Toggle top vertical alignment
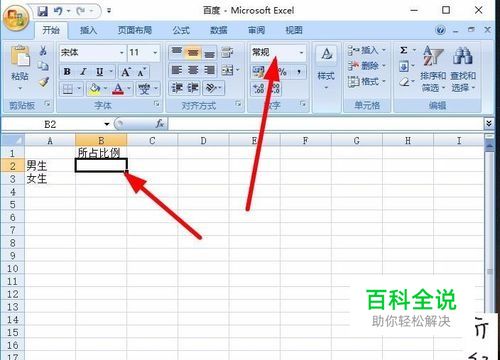 point(176,52)
